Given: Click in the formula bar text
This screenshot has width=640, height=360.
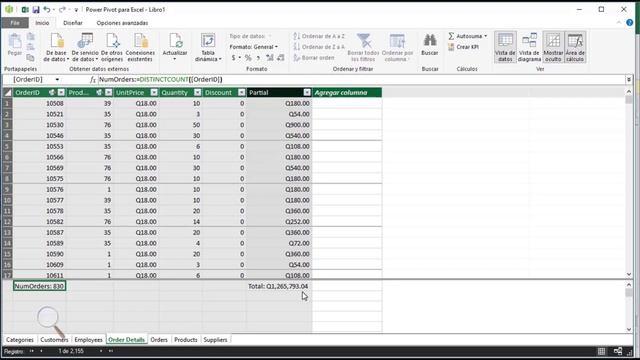Looking at the screenshot, I should (x=160, y=80).
